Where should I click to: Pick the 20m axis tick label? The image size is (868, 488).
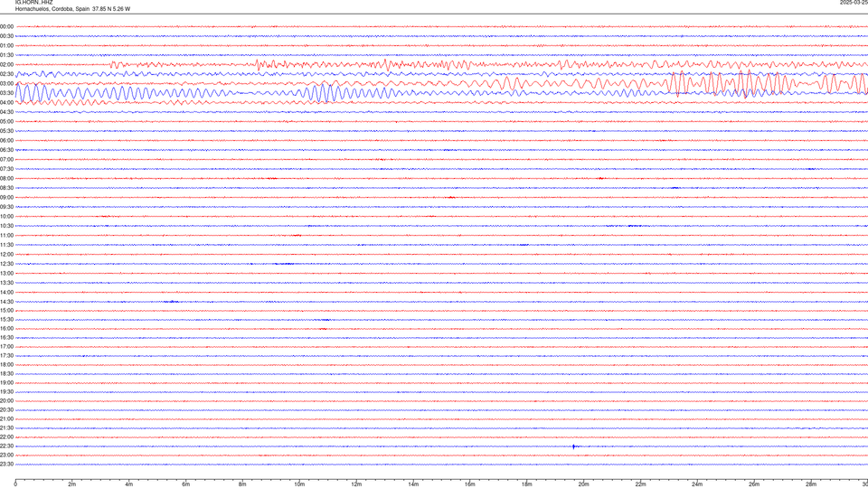point(583,484)
